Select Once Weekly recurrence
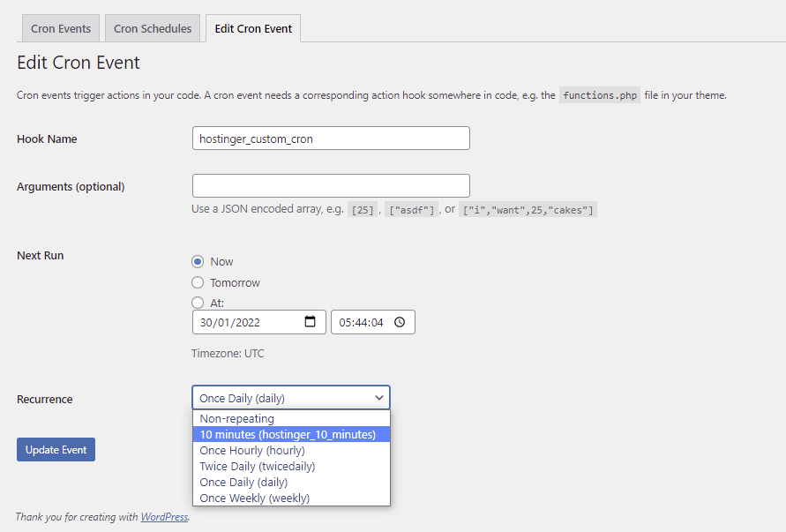Viewport: 786px width, 532px height. (291, 498)
